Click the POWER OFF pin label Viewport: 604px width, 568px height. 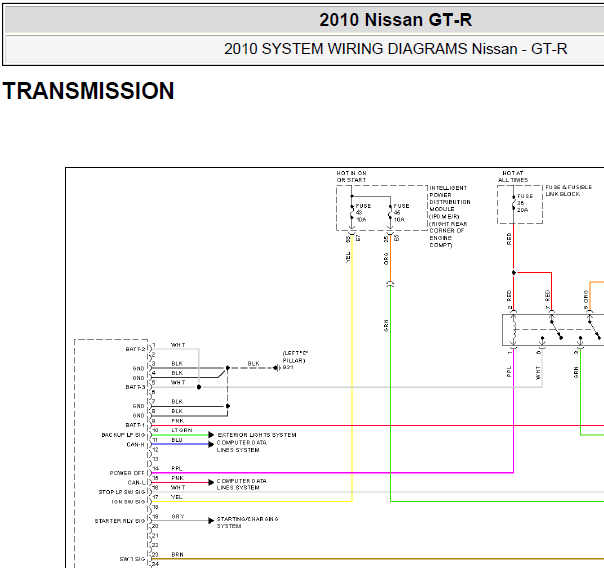point(128,473)
